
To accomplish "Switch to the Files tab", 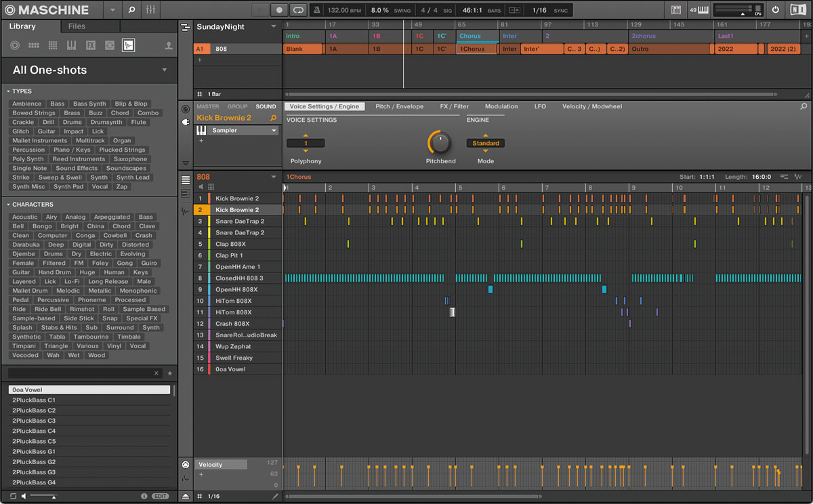I will pyautogui.click(x=77, y=26).
